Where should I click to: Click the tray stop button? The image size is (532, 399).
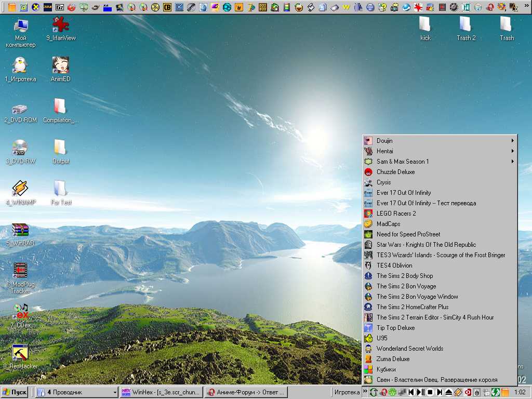coord(430,392)
